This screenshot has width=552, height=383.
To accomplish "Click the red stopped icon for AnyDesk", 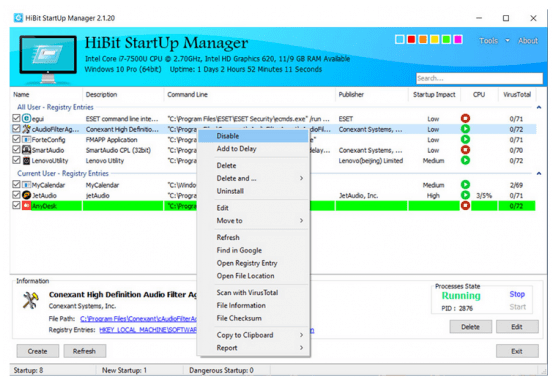I will [465, 206].
